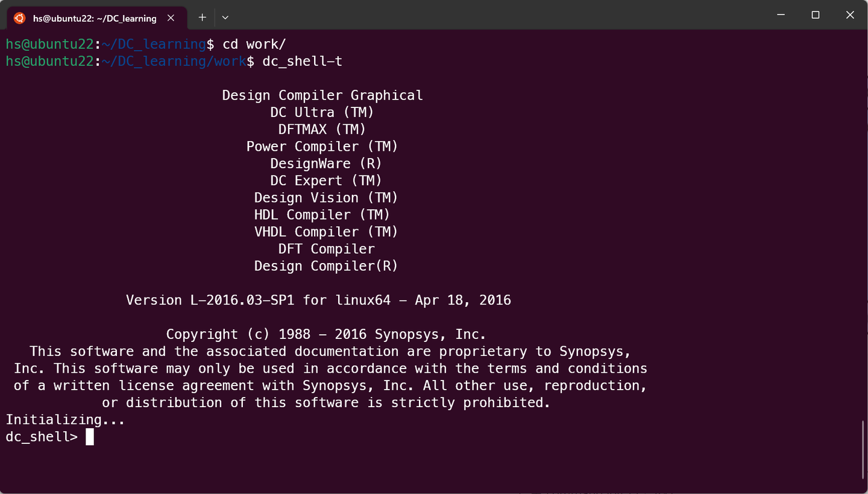
Task: Click the DesignWare (R) product line
Action: (325, 163)
